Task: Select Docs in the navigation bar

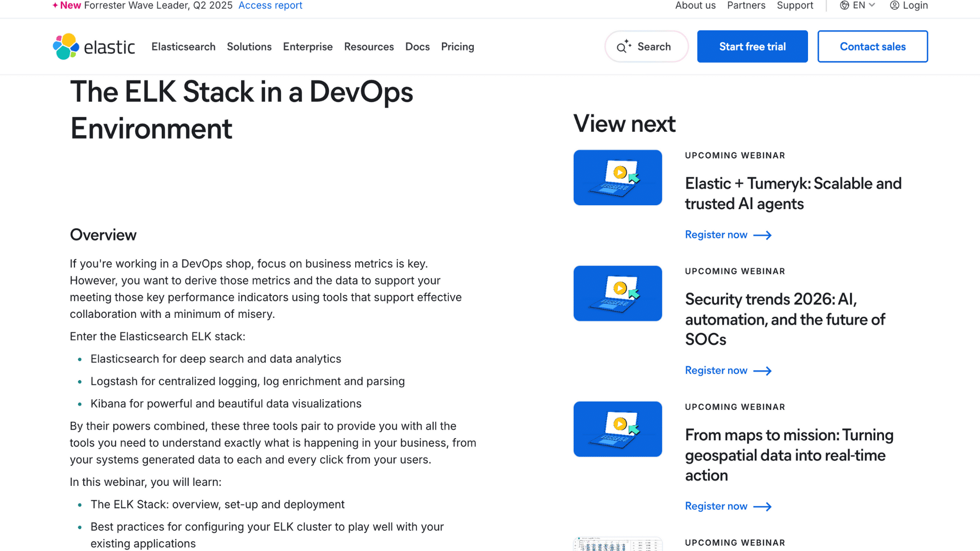Action: pyautogui.click(x=417, y=47)
